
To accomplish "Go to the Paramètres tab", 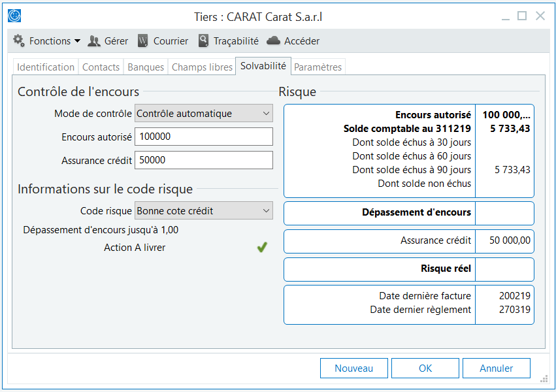I will click(x=318, y=67).
